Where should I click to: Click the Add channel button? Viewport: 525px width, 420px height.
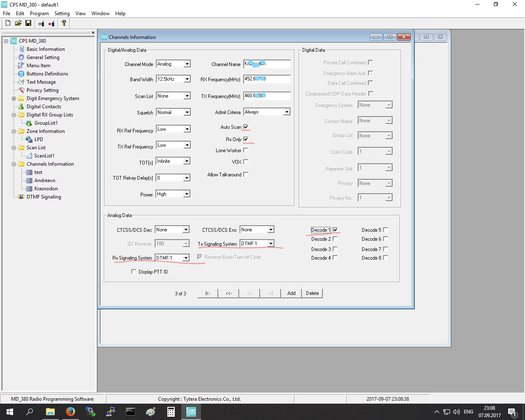[x=291, y=293]
